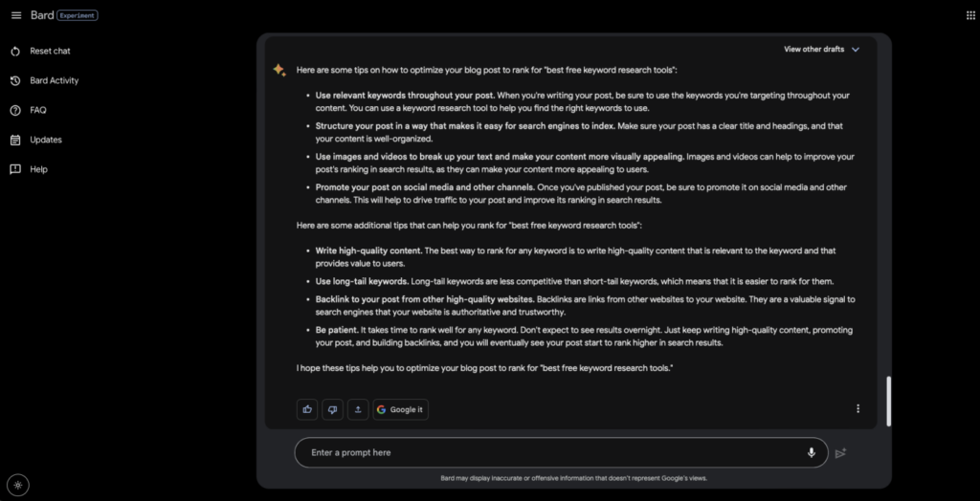Activate microphone voice input

pos(812,453)
